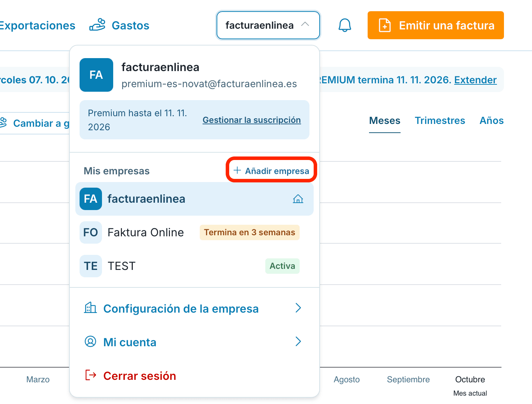Click the Extender subscription link
532x404 pixels.
(476, 80)
